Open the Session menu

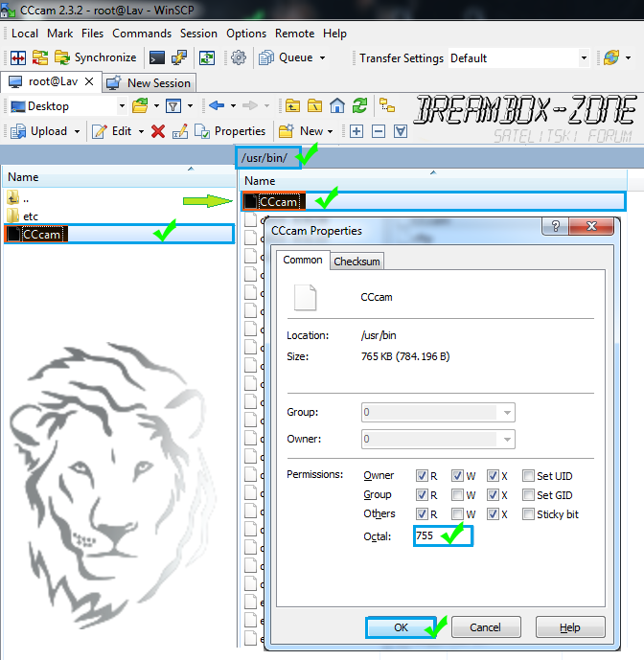198,34
